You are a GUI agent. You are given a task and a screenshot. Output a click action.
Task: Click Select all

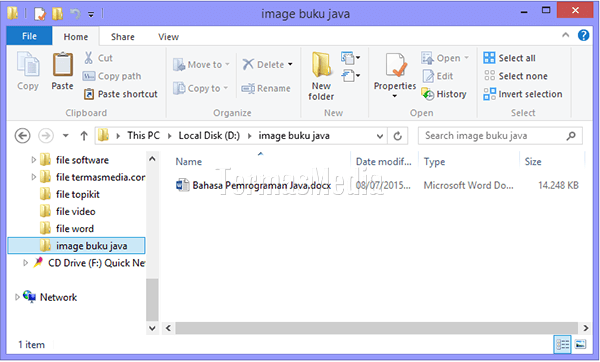(509, 58)
